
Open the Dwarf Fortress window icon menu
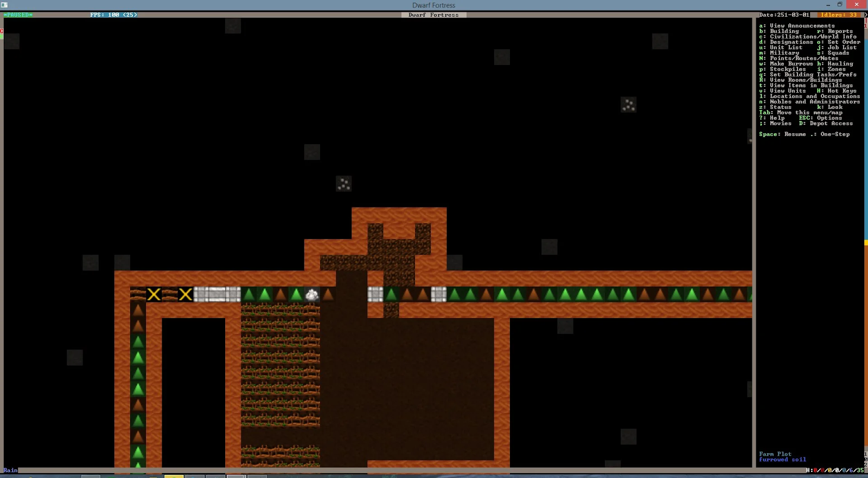tap(4, 5)
